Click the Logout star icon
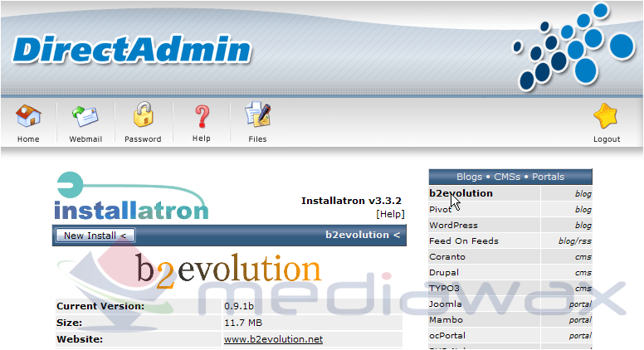The image size is (644, 350). tap(606, 116)
